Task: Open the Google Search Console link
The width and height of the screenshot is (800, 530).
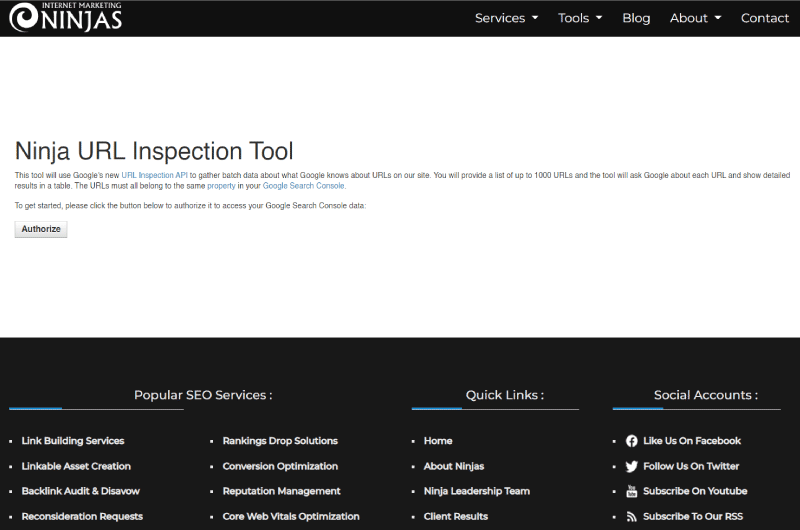Action: tap(304, 186)
